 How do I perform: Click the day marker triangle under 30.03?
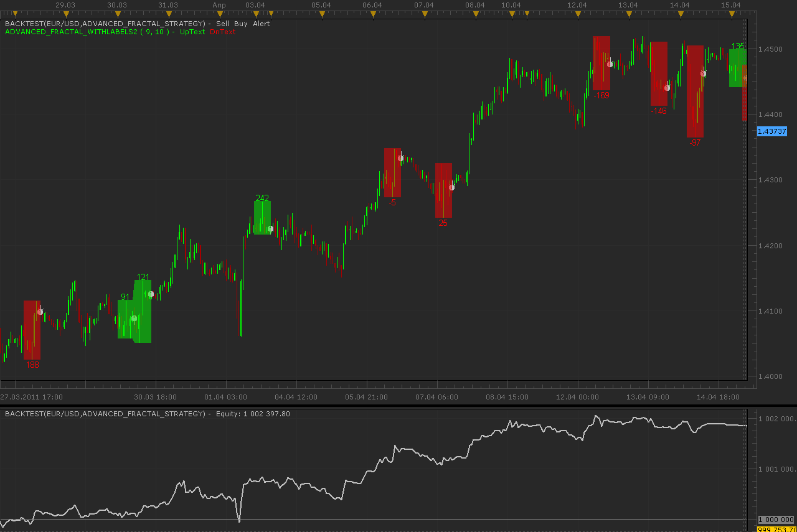coord(118,14)
